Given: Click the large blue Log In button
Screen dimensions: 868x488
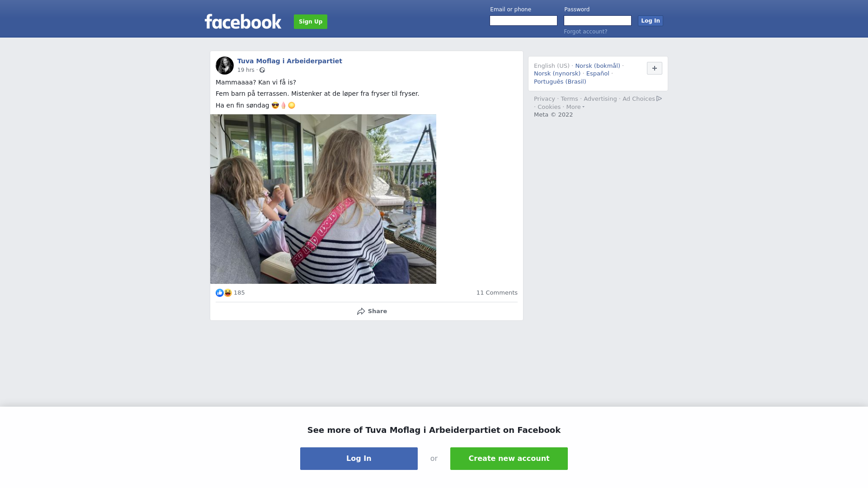Looking at the screenshot, I should pos(359,459).
